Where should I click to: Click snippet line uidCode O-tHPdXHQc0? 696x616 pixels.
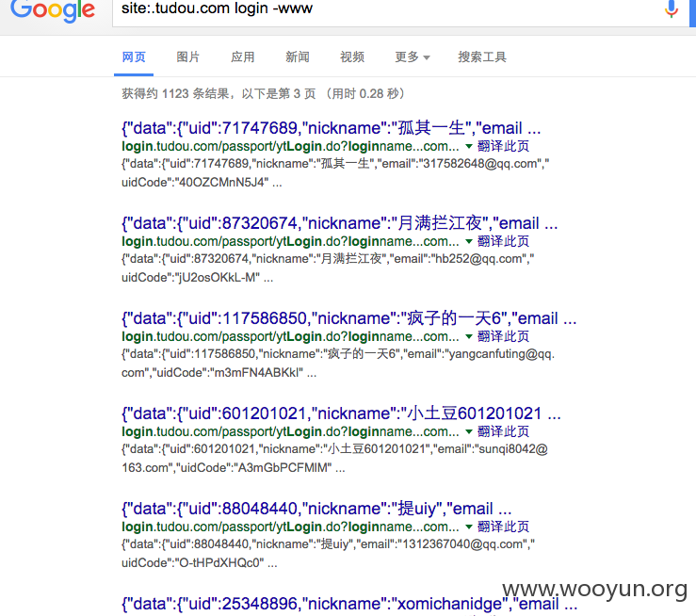(x=200, y=562)
